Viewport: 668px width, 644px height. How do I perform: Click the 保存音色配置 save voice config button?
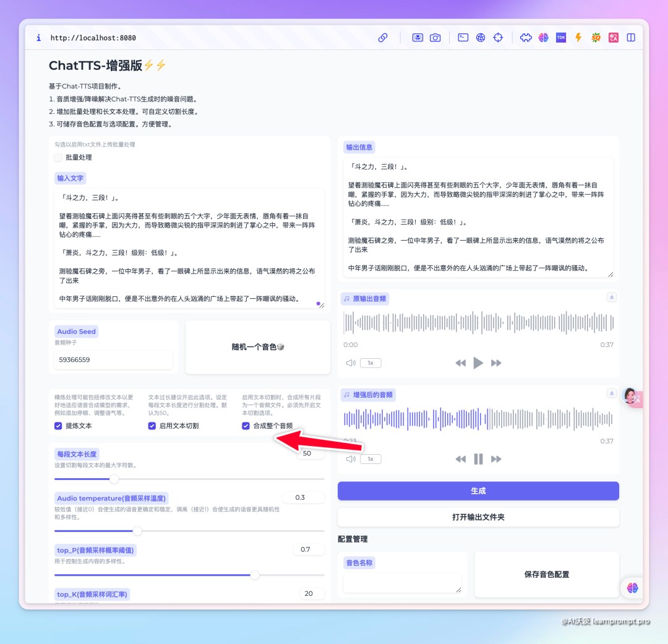(546, 574)
